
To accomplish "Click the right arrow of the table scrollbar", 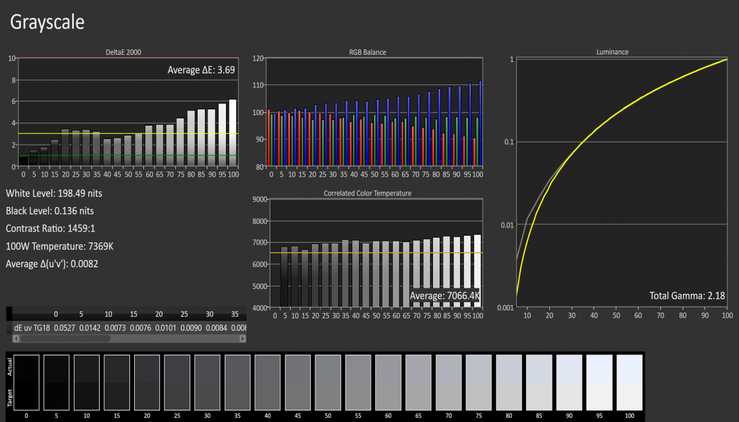I will click(242, 339).
